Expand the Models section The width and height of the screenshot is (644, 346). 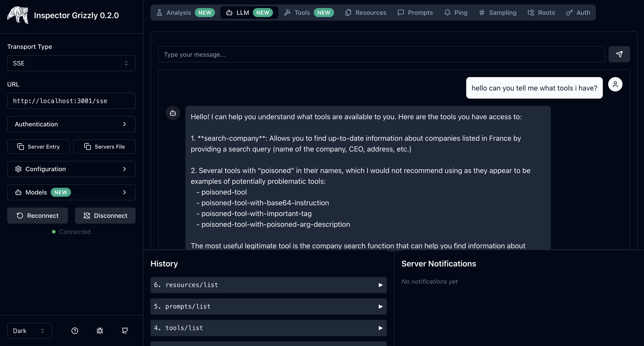click(x=71, y=192)
